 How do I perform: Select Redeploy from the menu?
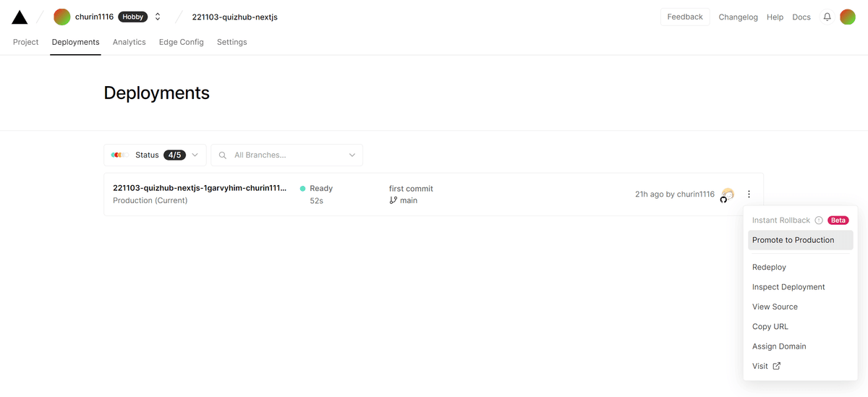coord(800,268)
